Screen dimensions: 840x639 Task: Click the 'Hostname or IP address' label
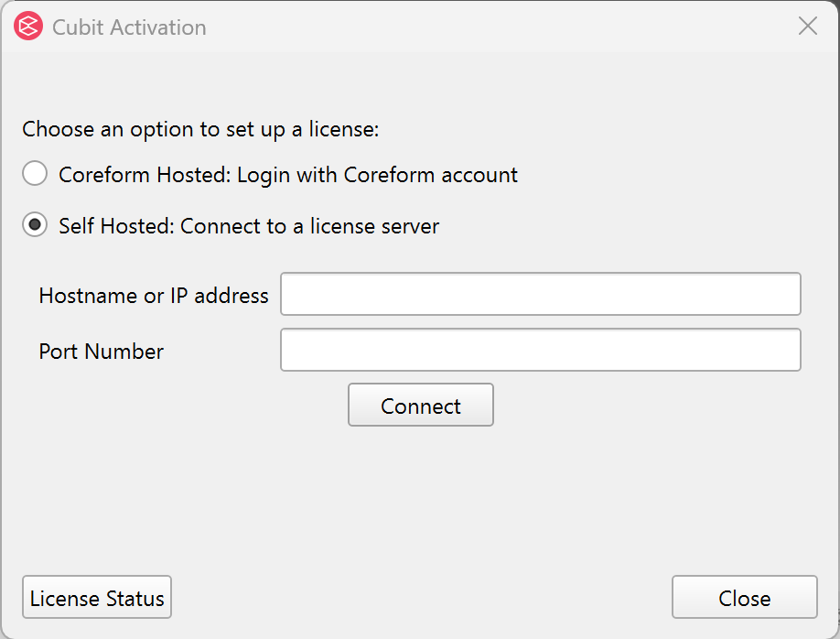[x=154, y=296]
